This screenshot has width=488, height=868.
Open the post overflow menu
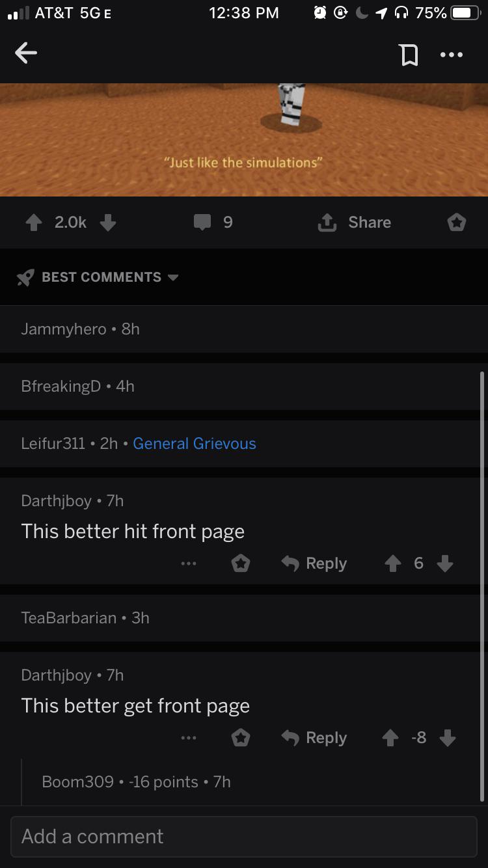452,55
